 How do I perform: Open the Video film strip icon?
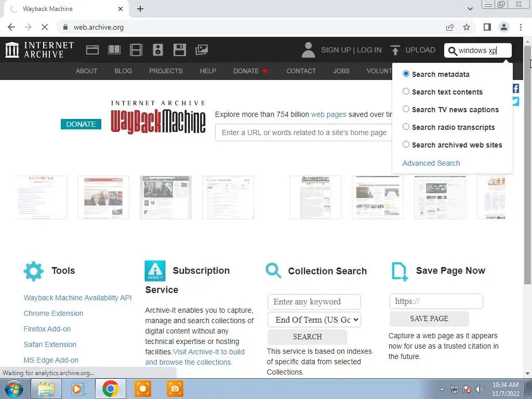pyautogui.click(x=136, y=50)
